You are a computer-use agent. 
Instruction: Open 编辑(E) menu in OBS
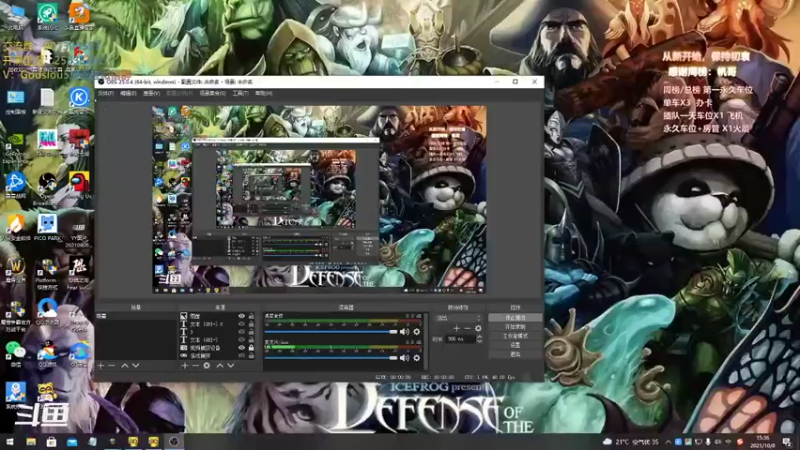coord(128,93)
